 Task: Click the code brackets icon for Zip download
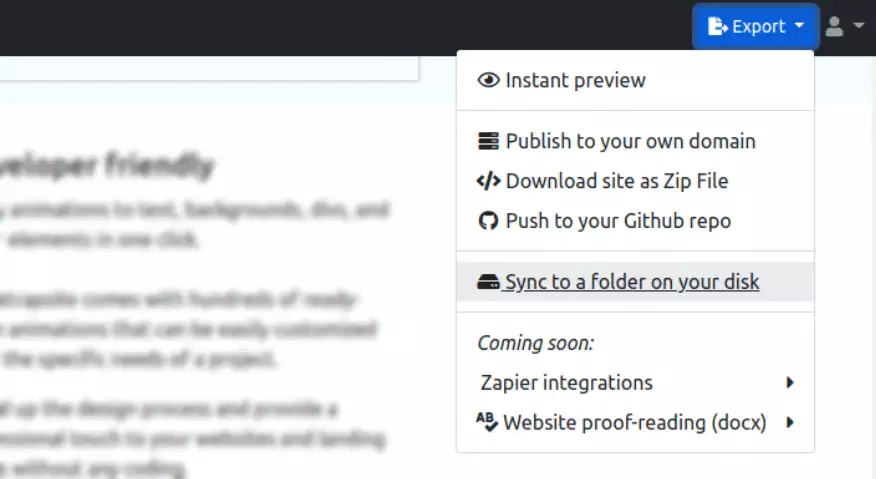pyautogui.click(x=488, y=182)
